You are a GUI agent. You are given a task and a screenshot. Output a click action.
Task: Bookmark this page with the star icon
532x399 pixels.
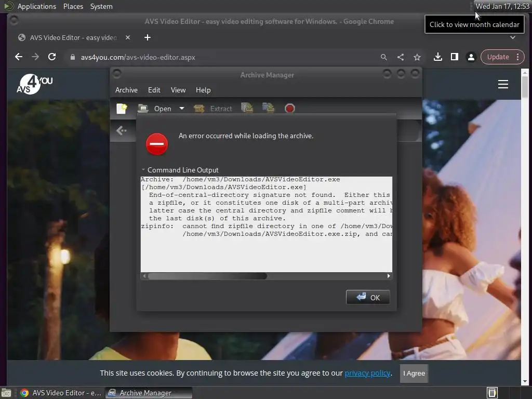pos(417,57)
